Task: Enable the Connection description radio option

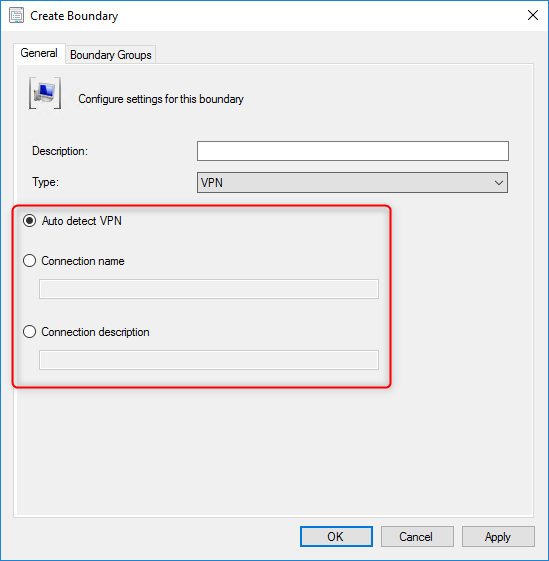Action: coord(29,332)
